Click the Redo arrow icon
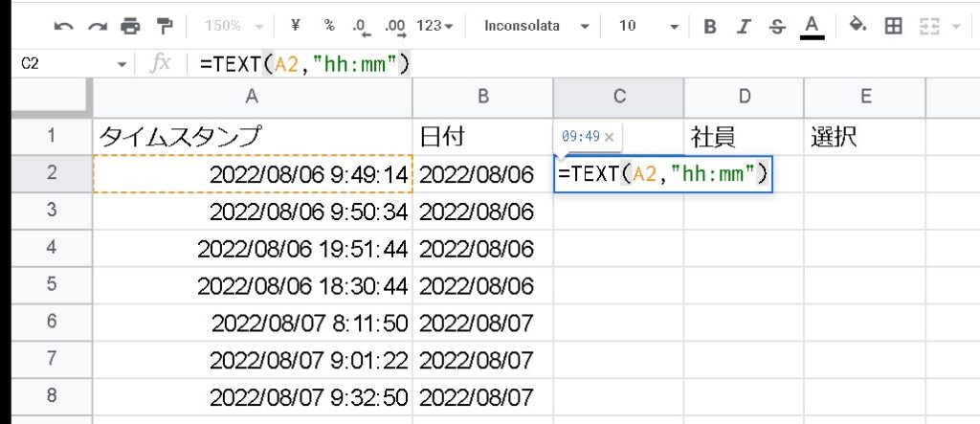This screenshot has width=980, height=424. click(98, 26)
